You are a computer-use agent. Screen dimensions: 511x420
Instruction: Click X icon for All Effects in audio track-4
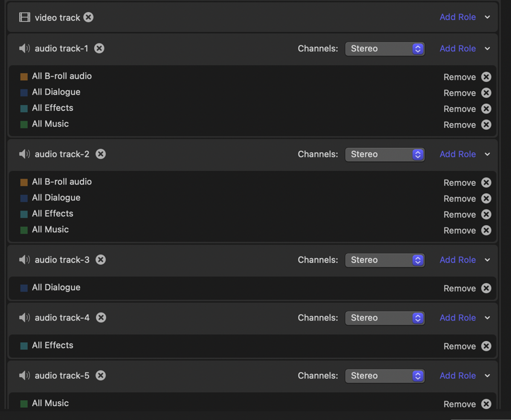pos(486,346)
